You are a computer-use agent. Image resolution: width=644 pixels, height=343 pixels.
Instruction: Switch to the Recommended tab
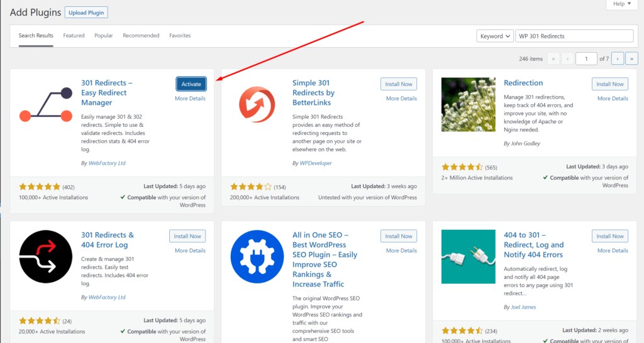[141, 36]
